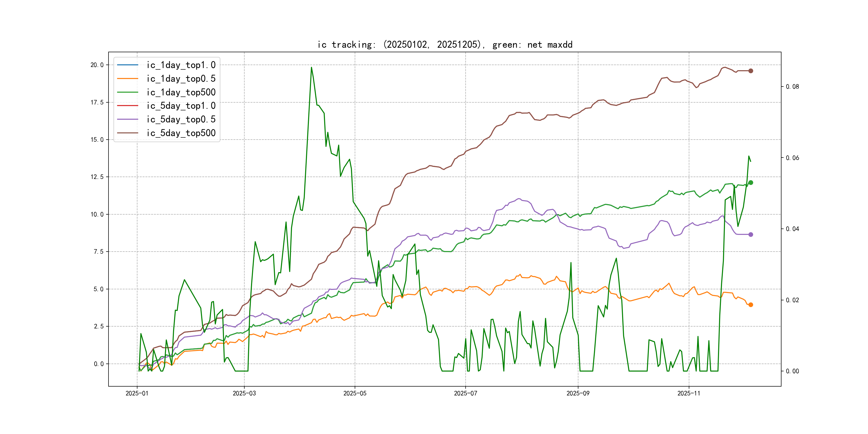868x434 pixels.
Task: Click the purple legend line swatch
Action: [127, 119]
